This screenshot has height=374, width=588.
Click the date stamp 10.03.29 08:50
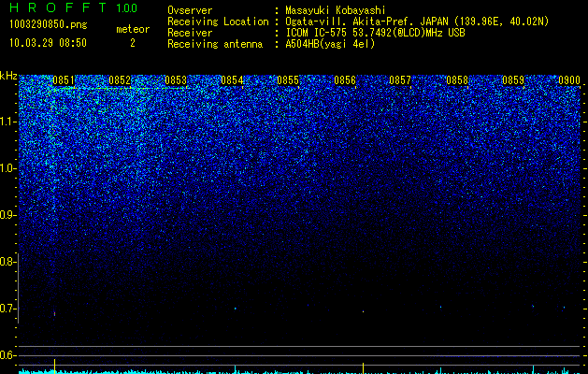click(x=48, y=43)
